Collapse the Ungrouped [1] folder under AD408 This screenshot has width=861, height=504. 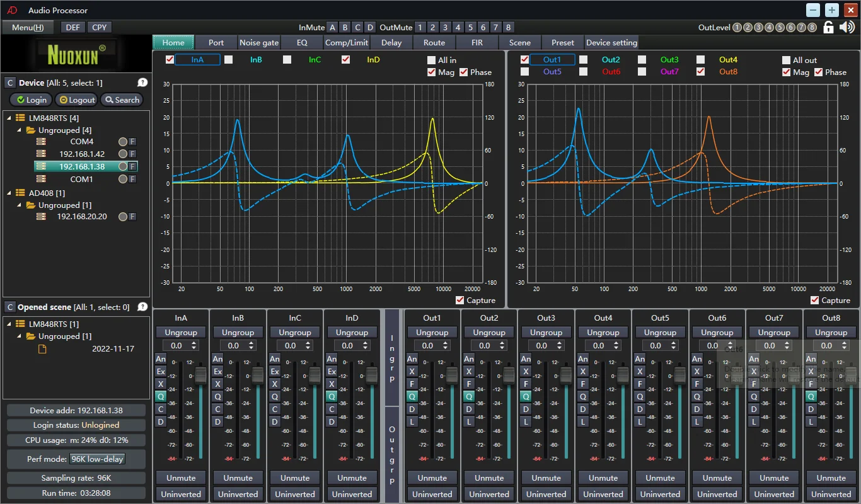click(20, 205)
